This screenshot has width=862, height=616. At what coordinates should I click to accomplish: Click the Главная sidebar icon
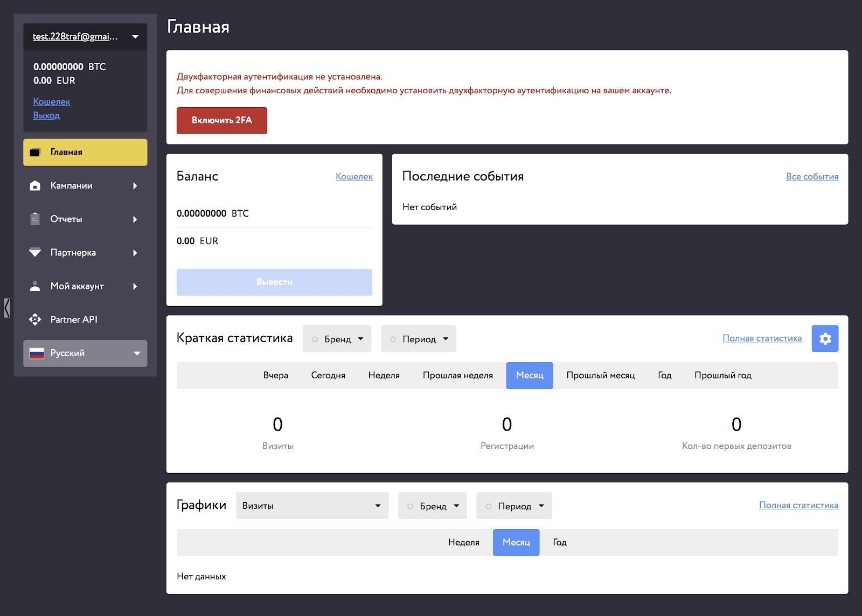(x=35, y=153)
